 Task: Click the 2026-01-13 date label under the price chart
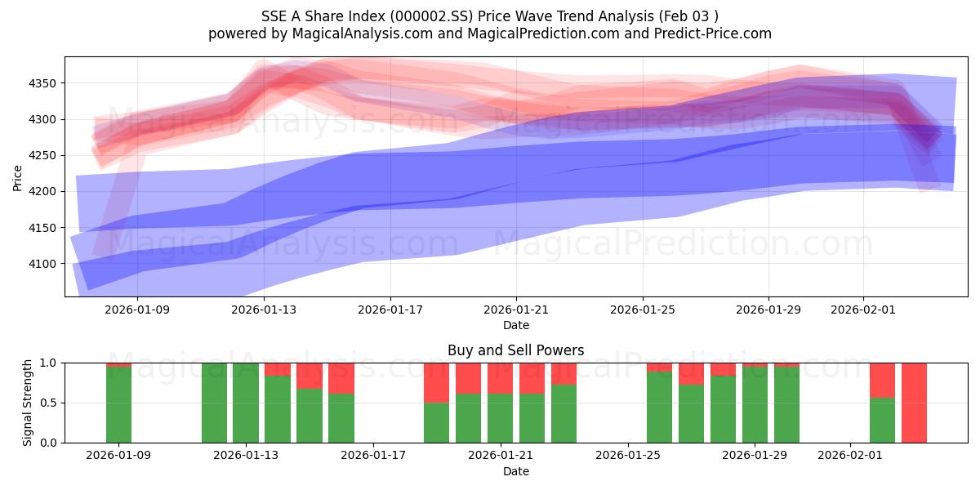(264, 310)
